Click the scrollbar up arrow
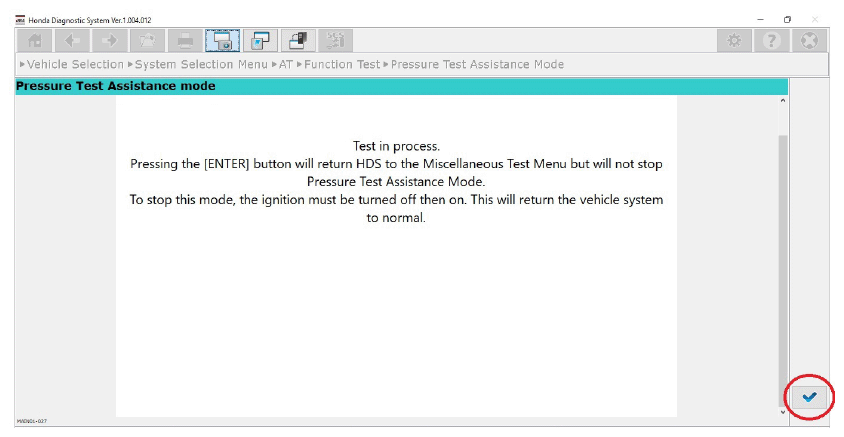This screenshot has height=437, width=844. coord(782,102)
